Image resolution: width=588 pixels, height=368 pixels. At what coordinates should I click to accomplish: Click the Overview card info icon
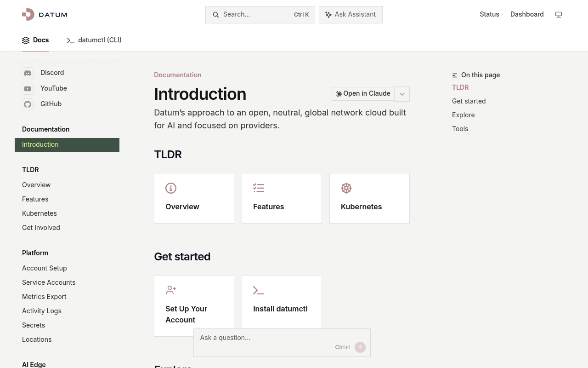[171, 188]
